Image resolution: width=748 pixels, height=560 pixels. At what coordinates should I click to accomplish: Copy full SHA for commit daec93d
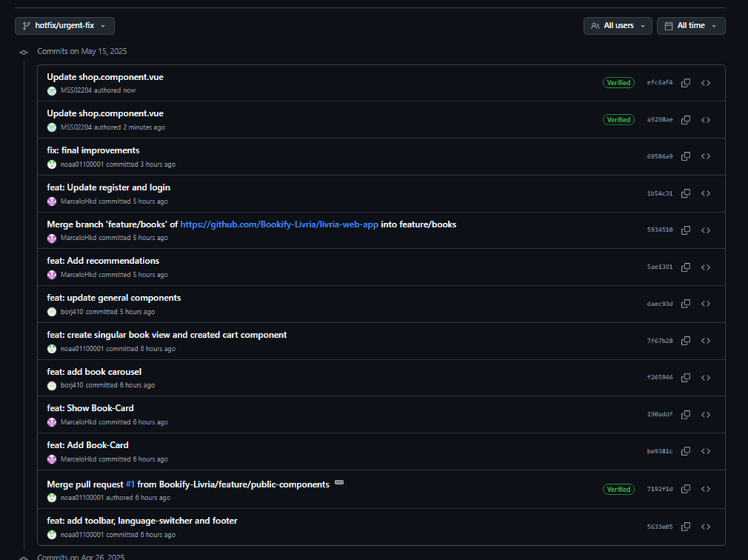685,304
